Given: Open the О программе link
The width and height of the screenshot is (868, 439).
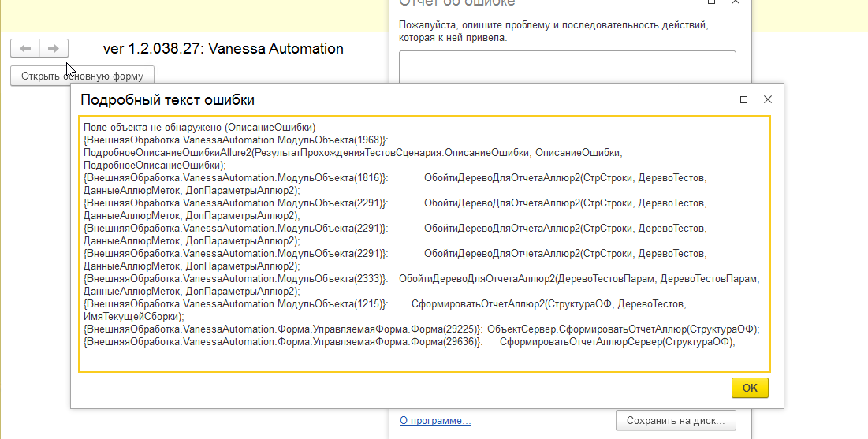Looking at the screenshot, I should [435, 421].
